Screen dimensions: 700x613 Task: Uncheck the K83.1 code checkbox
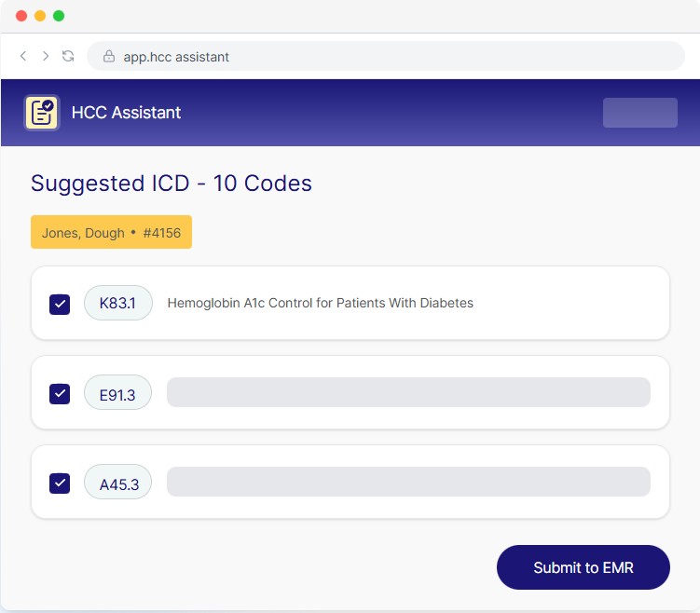pyautogui.click(x=60, y=304)
